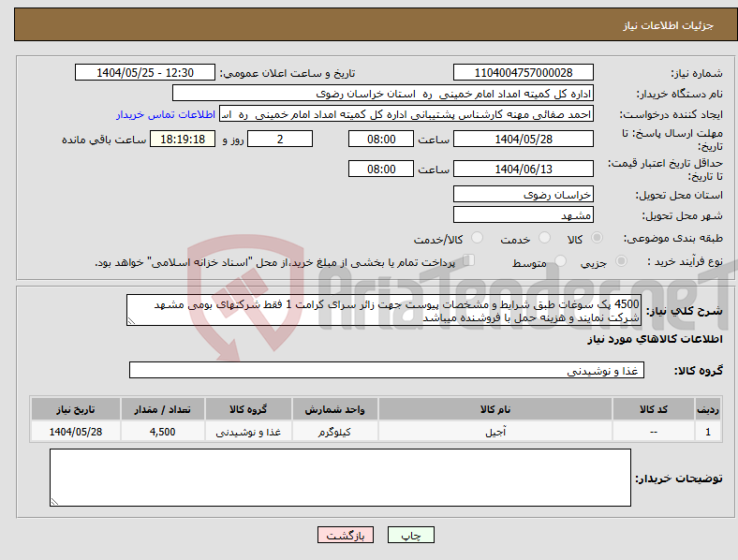Image resolution: width=738 pixels, height=560 pixels.
Task: Click the گروه کالا field غذا و نوشیدنی
Action: click(x=387, y=370)
